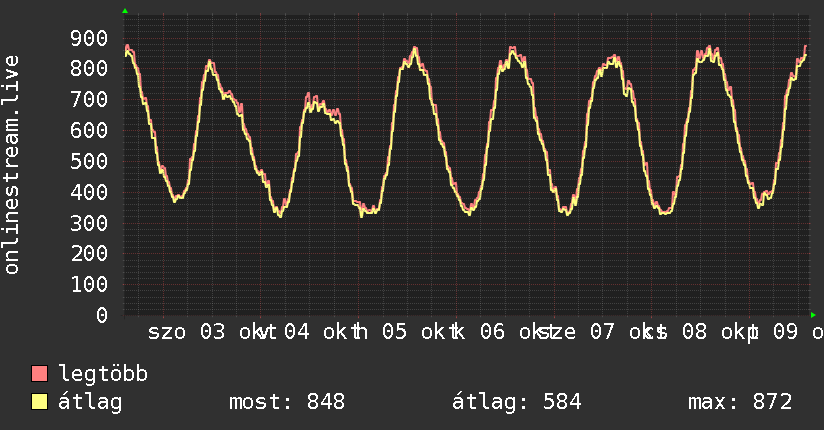This screenshot has width=824, height=430.
Task: Click the most: 848 statistic
Action: click(287, 402)
